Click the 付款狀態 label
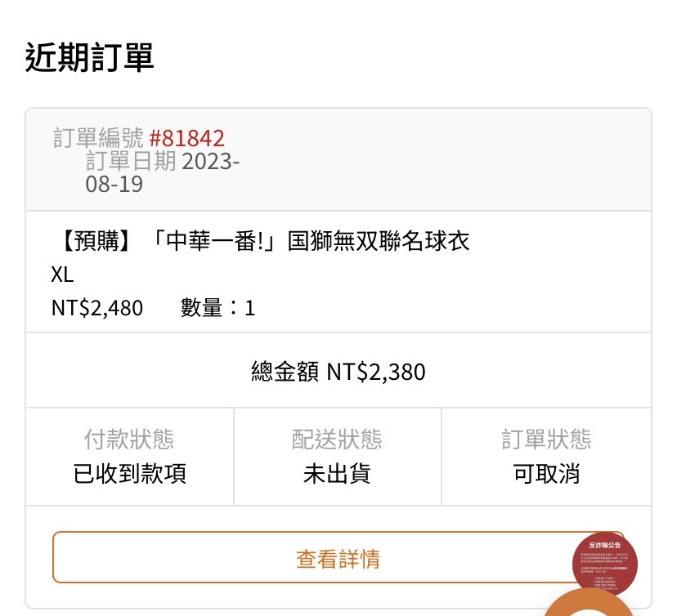The width and height of the screenshot is (677, 616). click(x=129, y=440)
